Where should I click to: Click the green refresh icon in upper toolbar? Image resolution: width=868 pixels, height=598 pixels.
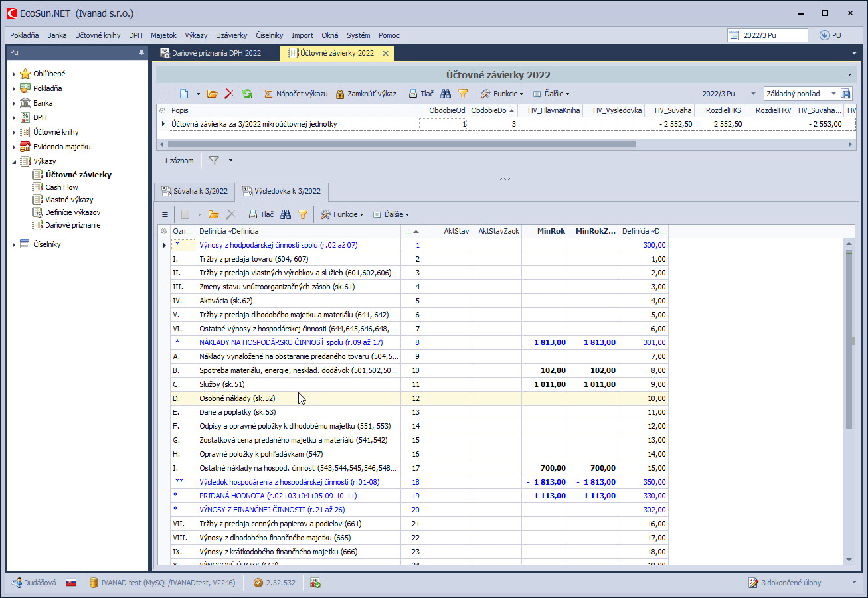tap(246, 94)
